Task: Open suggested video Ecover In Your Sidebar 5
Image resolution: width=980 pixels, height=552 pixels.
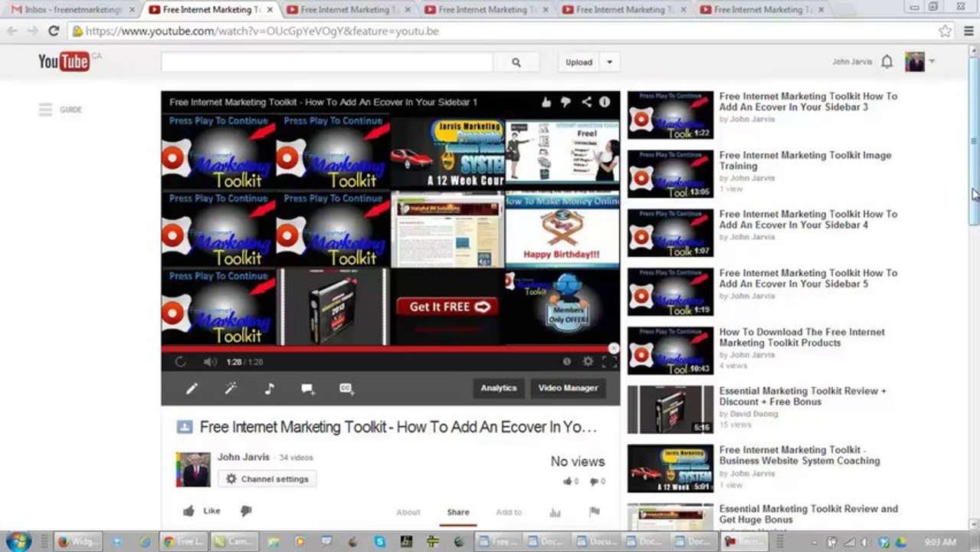Action: [808, 278]
